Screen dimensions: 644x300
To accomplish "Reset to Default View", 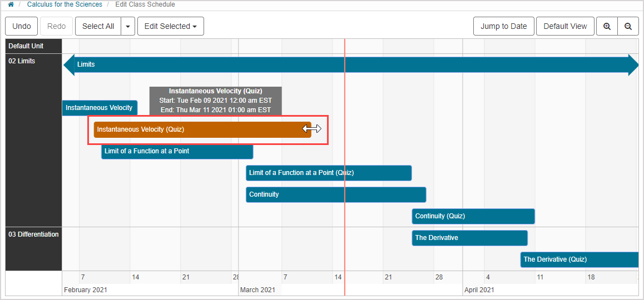I will click(565, 26).
